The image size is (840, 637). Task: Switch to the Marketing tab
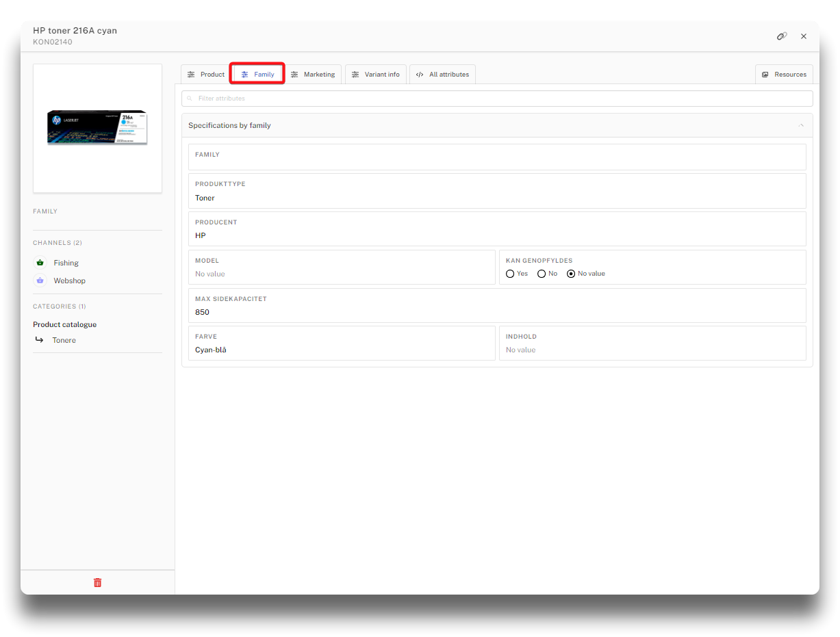[313, 75]
